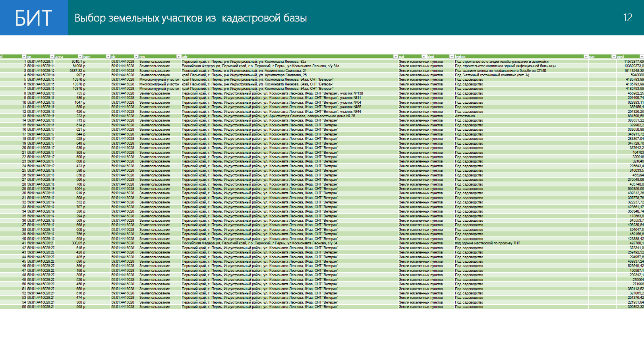Click 'Многоконтурный участок' in row 5
Image resolution: width=644 pixels, height=362 pixels.
tap(159, 79)
